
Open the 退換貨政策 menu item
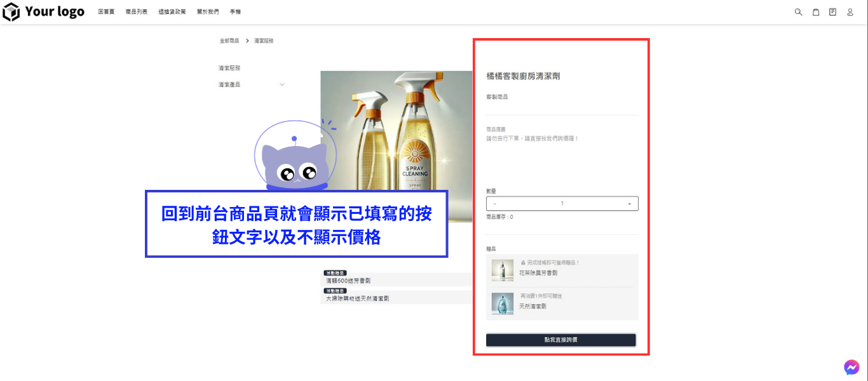click(x=172, y=12)
